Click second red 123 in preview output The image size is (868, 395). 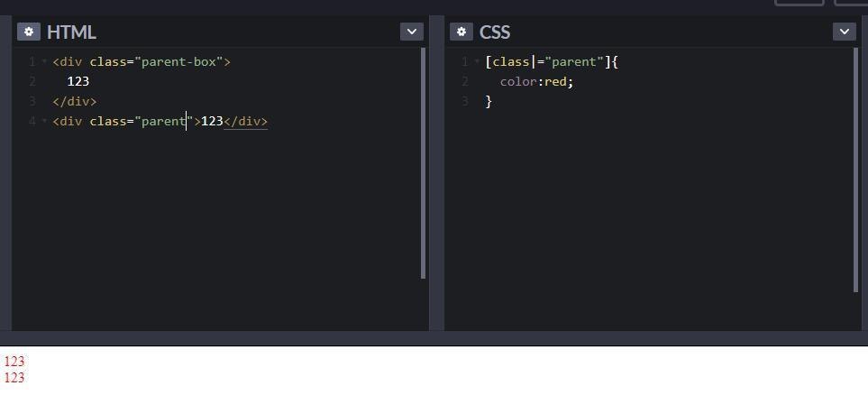click(14, 377)
